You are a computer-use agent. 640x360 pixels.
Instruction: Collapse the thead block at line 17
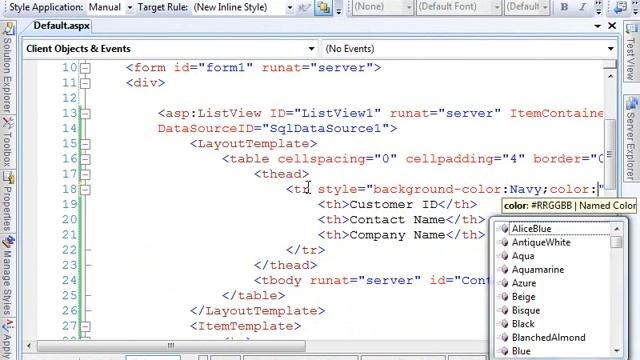coord(85,174)
